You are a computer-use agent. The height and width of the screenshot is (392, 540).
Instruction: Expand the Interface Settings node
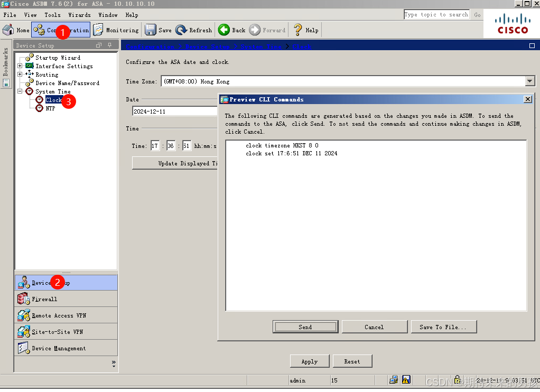tap(20, 66)
